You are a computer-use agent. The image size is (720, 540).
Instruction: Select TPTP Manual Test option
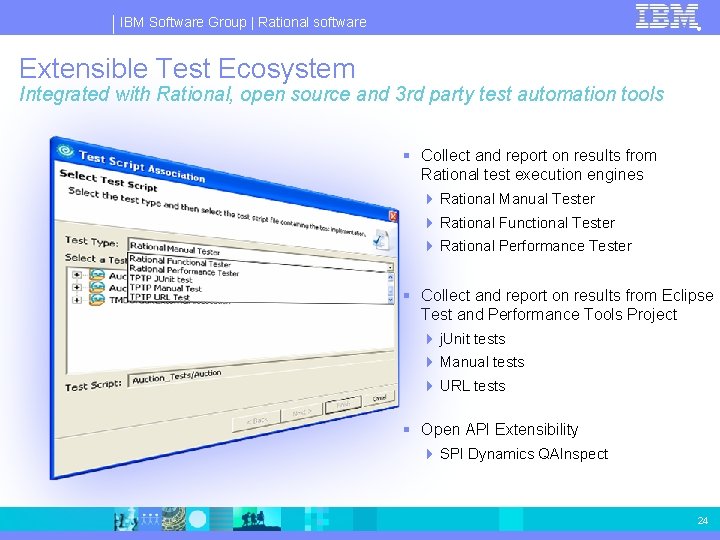165,288
